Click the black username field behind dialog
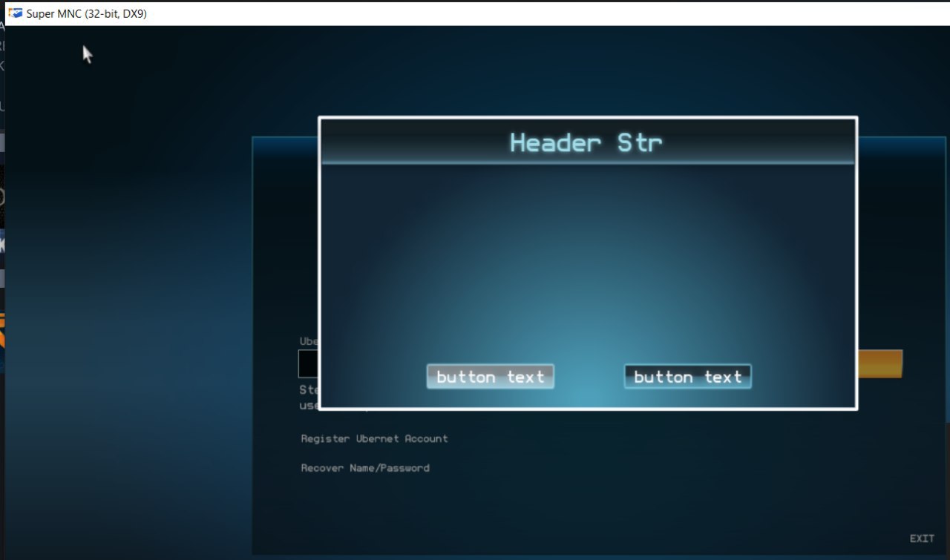Image resolution: width=950 pixels, height=560 pixels. (309, 363)
